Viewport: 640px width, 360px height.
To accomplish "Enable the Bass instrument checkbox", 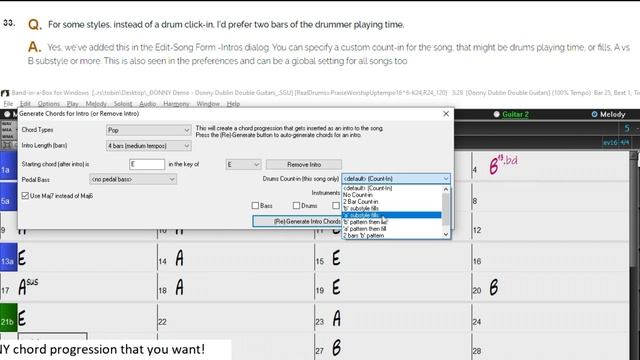I will (256, 206).
